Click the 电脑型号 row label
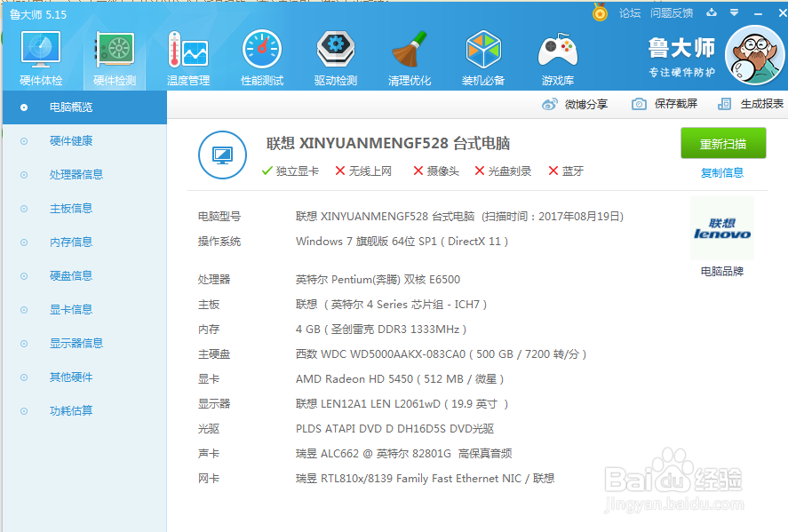Viewport: 788px width, 532px height. click(x=219, y=217)
